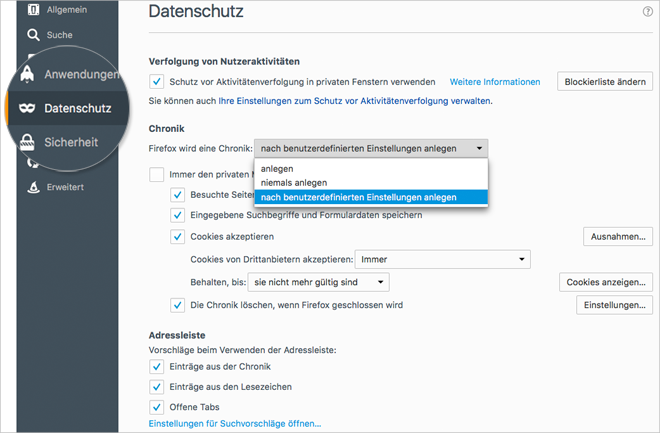Expand 'Behalten, bis' cookie retention dropdown
Image resolution: width=660 pixels, height=433 pixels.
coord(318,283)
